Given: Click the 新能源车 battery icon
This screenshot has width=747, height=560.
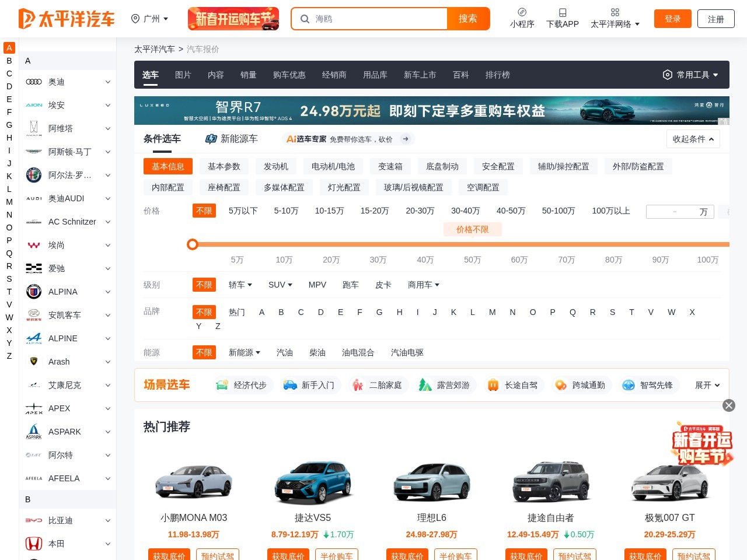Looking at the screenshot, I should click(x=211, y=139).
